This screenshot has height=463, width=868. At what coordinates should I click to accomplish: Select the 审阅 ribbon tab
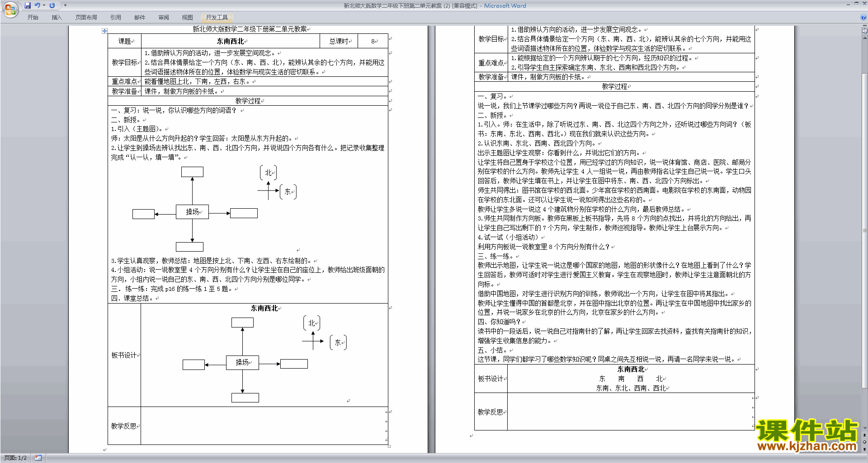click(x=164, y=17)
